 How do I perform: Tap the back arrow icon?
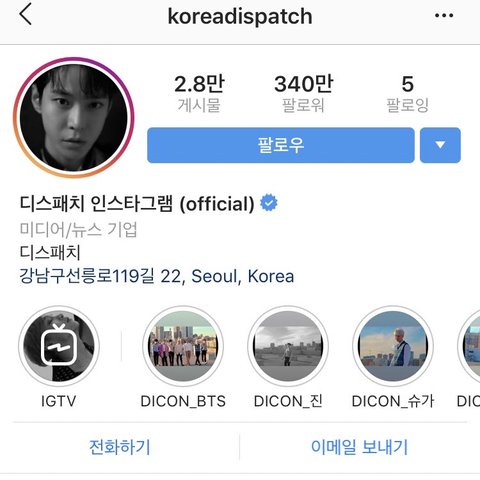pyautogui.click(x=25, y=14)
